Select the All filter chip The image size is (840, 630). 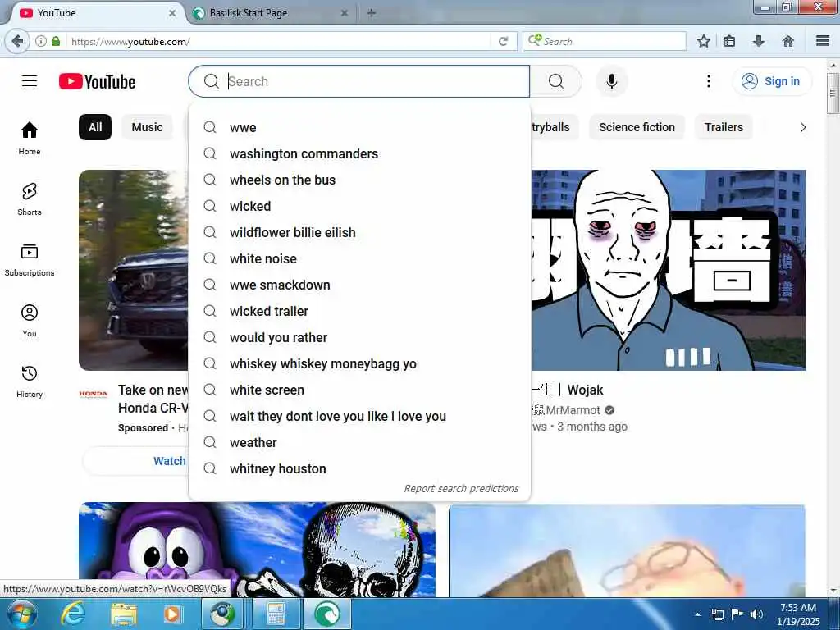pyautogui.click(x=95, y=127)
